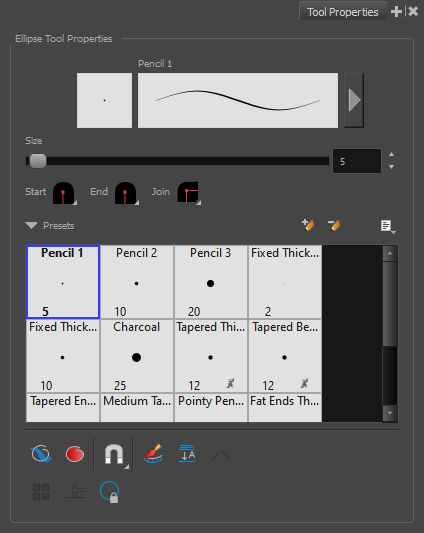Select the Charcoal preset

[x=137, y=356]
